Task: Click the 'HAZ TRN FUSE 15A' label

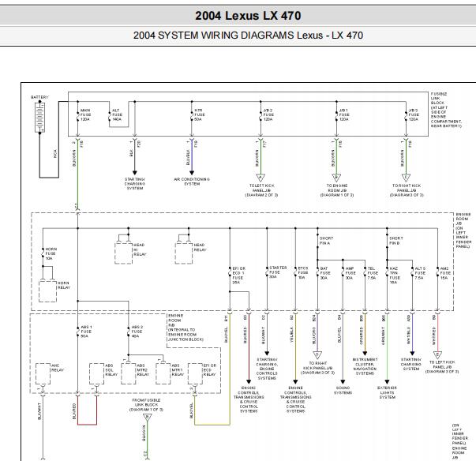Action: [x=395, y=275]
